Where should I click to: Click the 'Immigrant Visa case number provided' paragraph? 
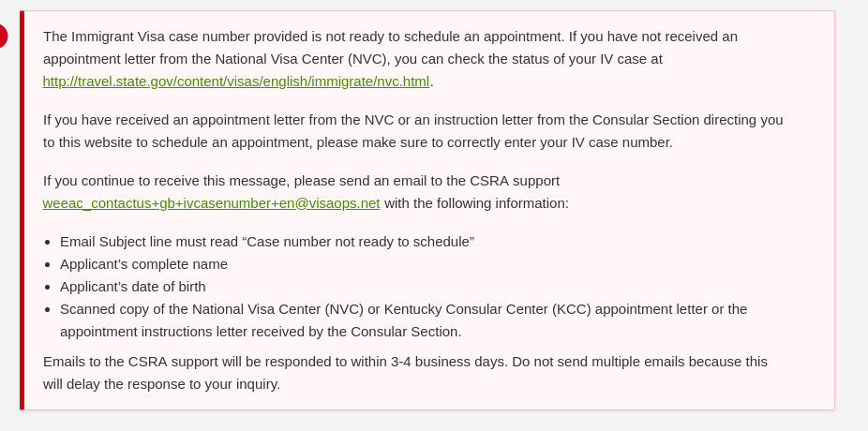coord(390,59)
